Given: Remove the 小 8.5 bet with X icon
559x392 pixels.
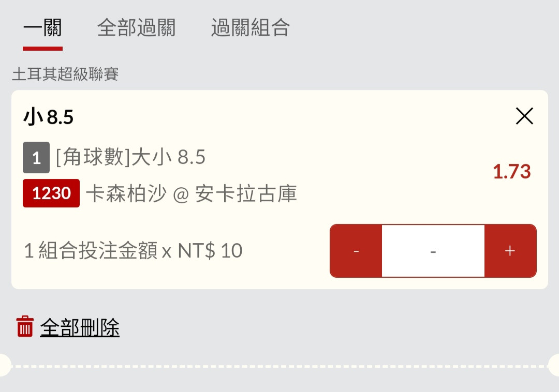Looking at the screenshot, I should (x=524, y=116).
